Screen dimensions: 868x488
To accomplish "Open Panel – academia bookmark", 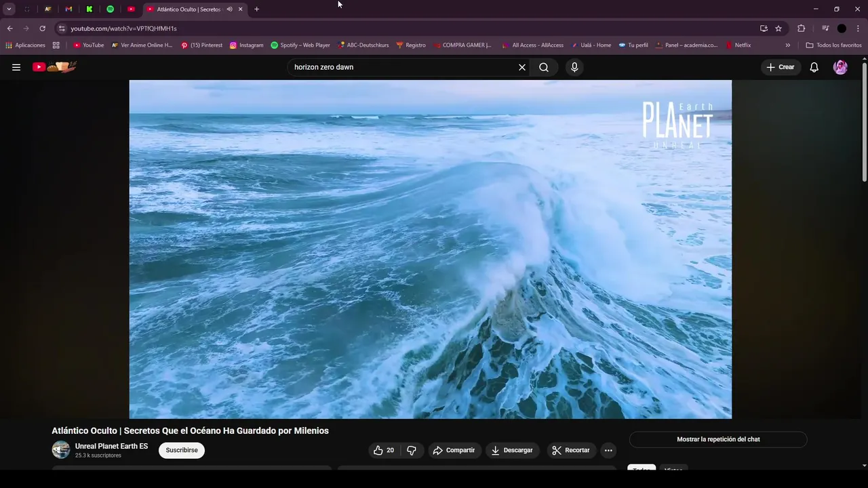I will [686, 45].
